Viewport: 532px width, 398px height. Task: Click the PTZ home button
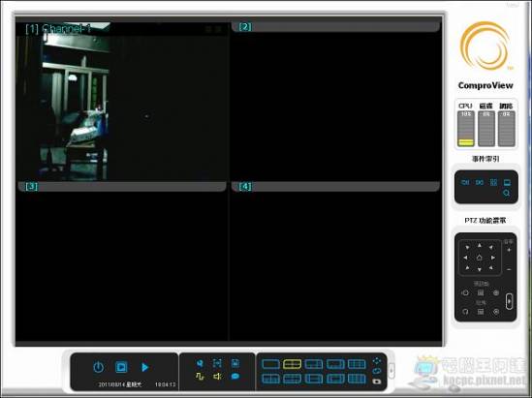point(479,258)
